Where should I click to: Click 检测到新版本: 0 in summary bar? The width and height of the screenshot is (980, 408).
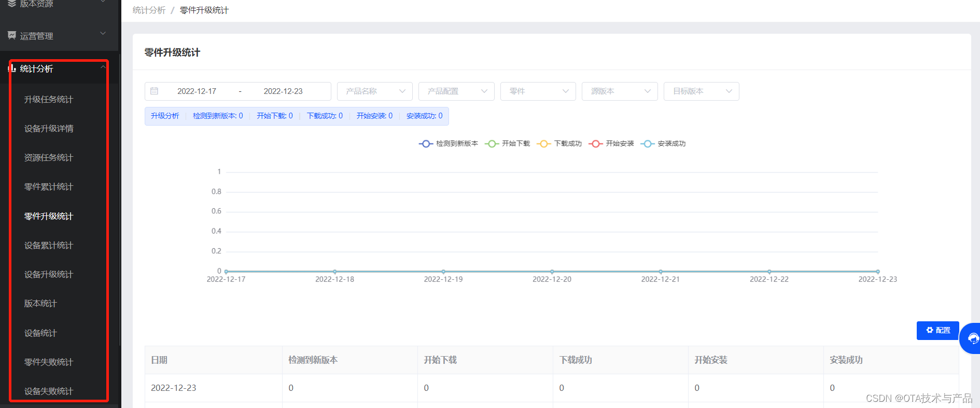(x=218, y=116)
